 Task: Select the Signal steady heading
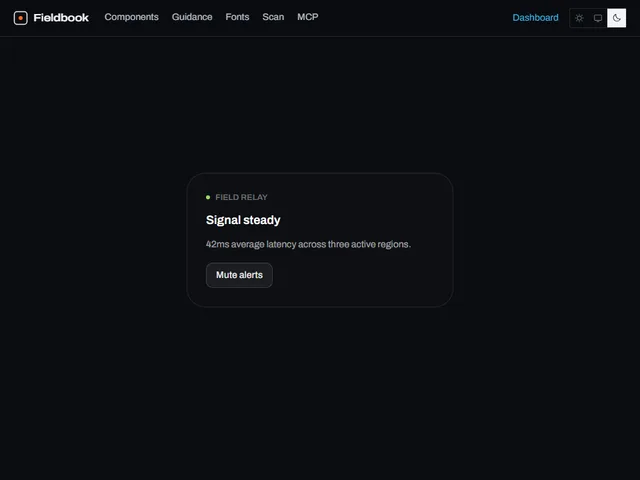coord(243,220)
